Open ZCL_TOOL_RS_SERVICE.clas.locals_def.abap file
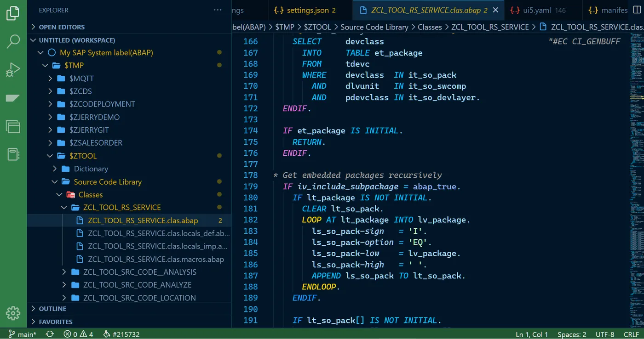Viewport: 644px width, 339px height. coord(159,233)
